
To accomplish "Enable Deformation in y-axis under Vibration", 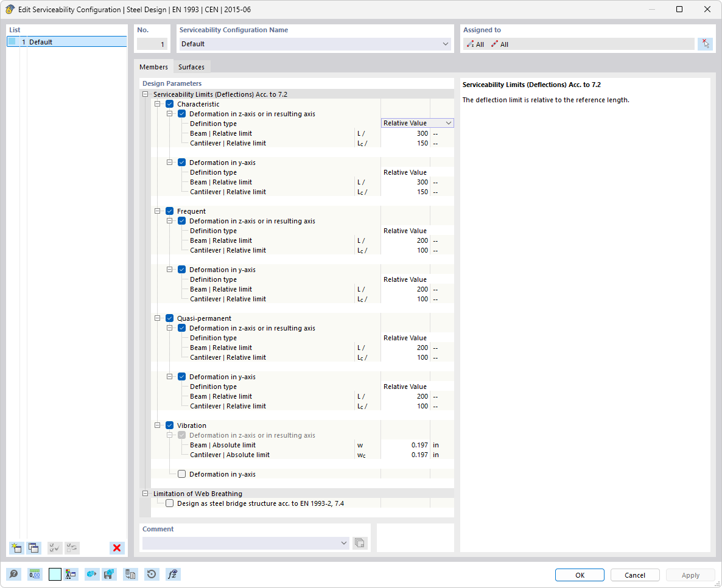I will (181, 474).
